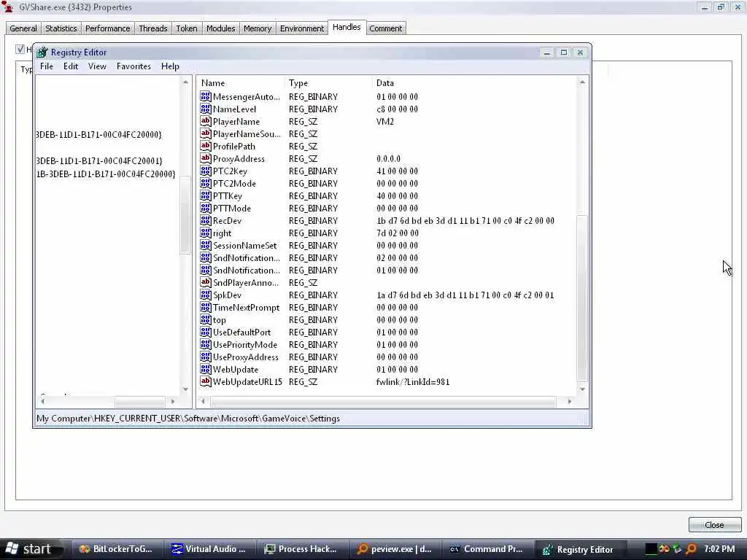
Task: Click the Type column header
Action: click(329, 83)
